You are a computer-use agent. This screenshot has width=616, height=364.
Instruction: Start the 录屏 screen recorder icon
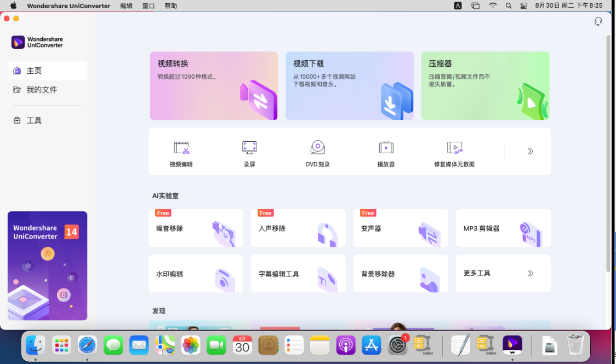(249, 154)
